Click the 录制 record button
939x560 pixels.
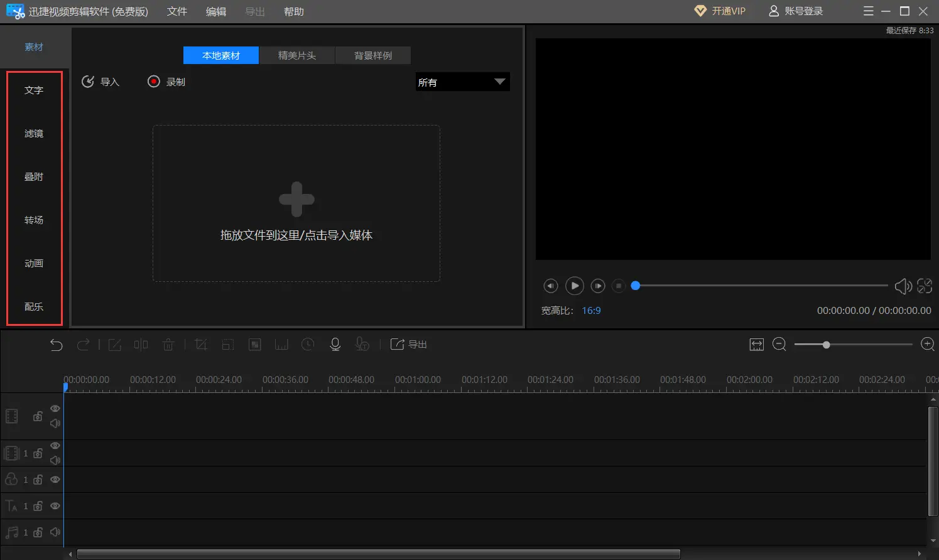click(x=166, y=82)
